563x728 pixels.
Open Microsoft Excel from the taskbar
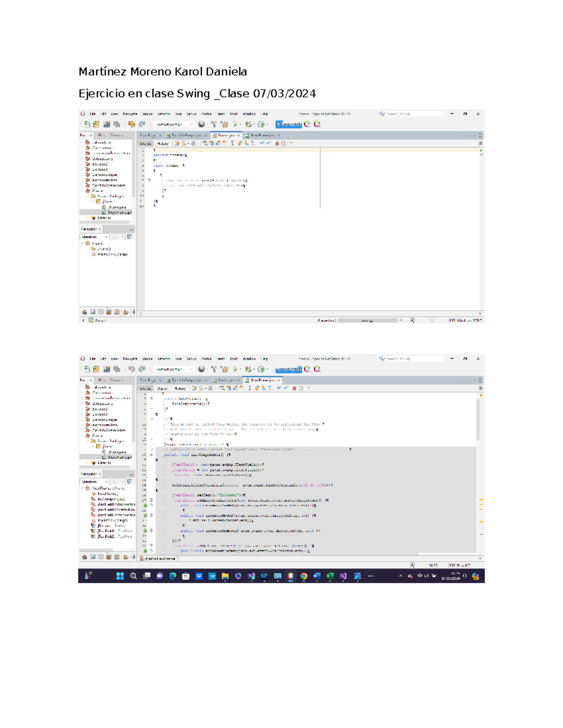[330, 576]
